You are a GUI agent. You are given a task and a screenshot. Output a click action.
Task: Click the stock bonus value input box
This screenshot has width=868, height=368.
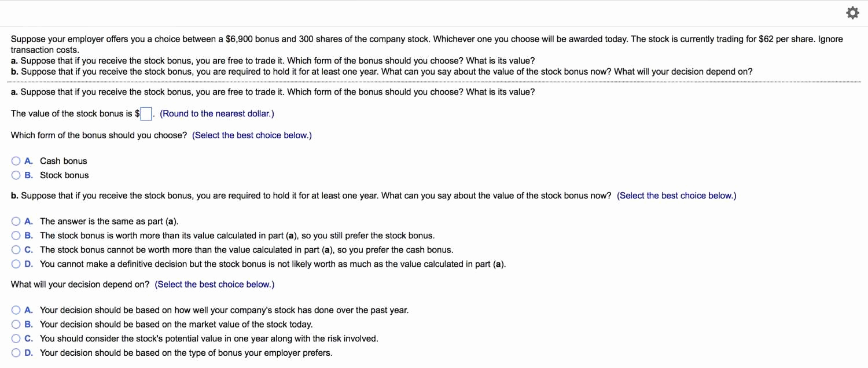(x=146, y=114)
